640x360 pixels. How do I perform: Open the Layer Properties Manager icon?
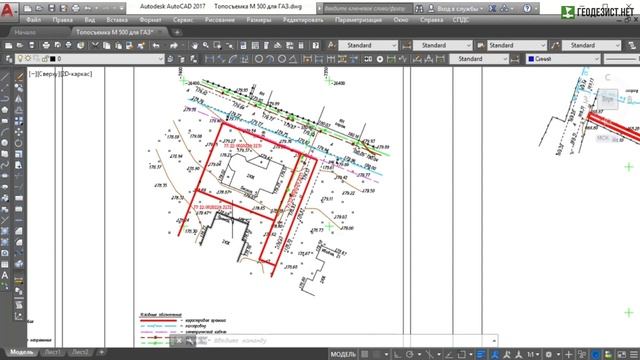[9, 59]
